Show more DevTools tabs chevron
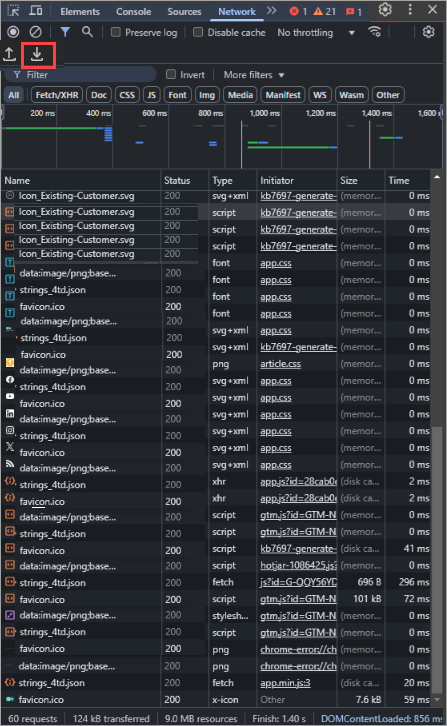 [271, 10]
